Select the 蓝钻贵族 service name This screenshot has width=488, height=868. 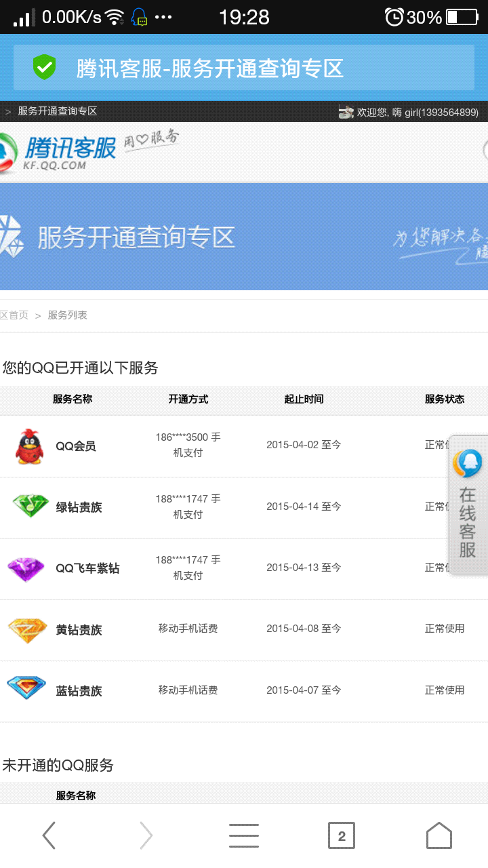click(x=79, y=691)
